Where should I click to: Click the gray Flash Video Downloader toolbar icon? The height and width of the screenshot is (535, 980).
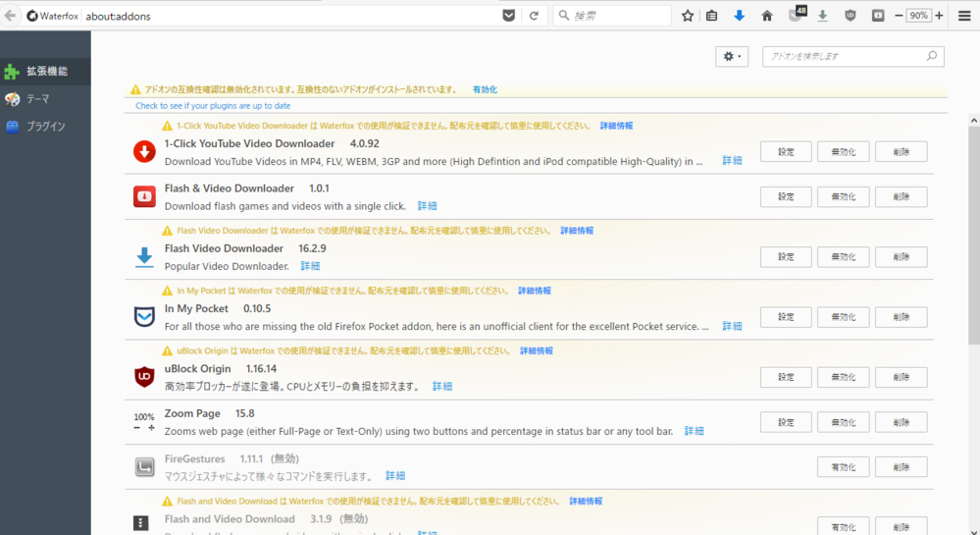point(822,16)
